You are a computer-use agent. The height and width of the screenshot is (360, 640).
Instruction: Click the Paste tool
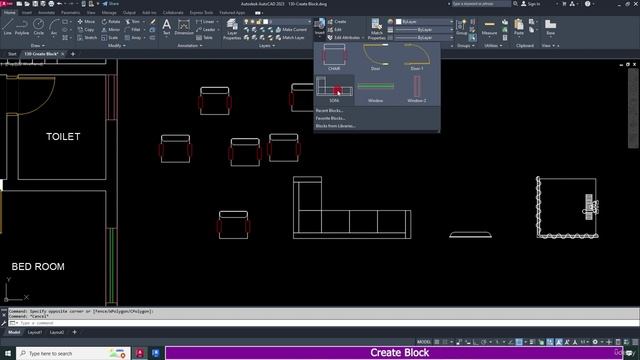(519, 27)
